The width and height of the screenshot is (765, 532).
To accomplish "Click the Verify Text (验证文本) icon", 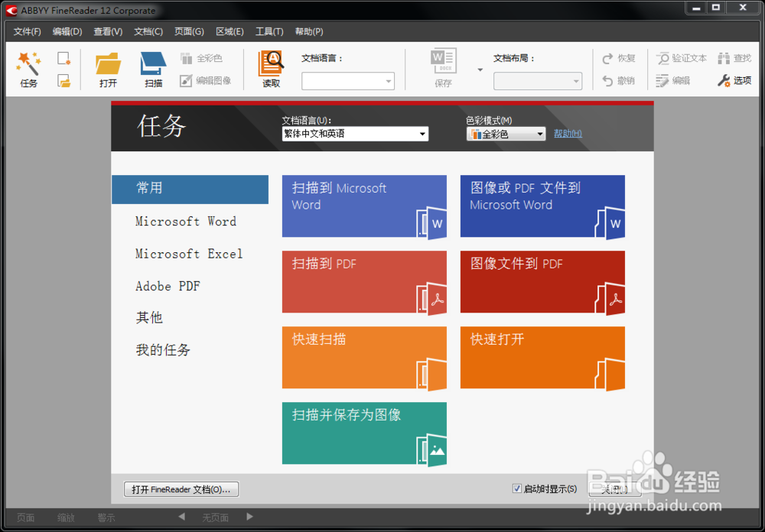I will point(681,59).
